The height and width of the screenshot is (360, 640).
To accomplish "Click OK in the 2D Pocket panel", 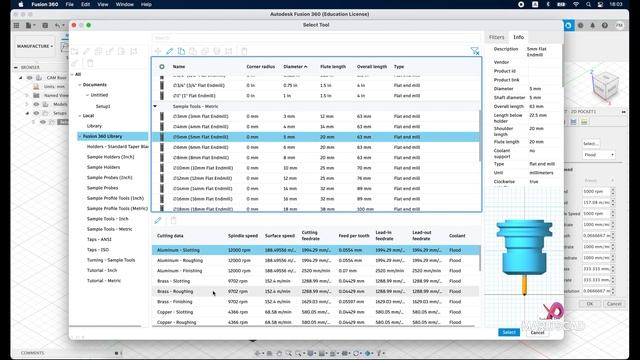I will [x=590, y=304].
